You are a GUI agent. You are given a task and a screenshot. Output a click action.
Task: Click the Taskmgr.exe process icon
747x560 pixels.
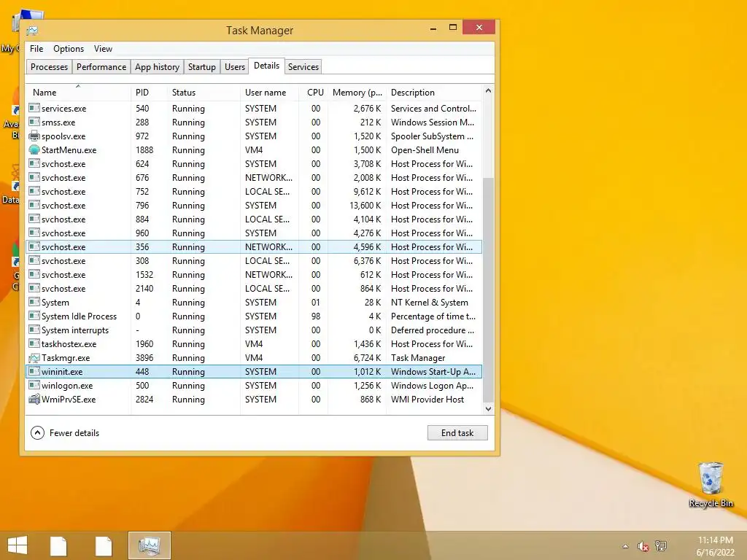34,357
